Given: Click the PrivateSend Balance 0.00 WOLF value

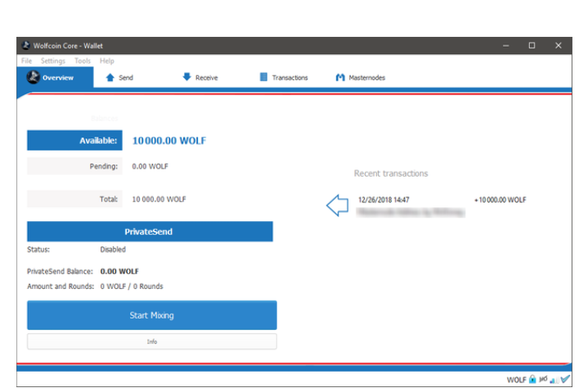Looking at the screenshot, I should click(119, 271).
